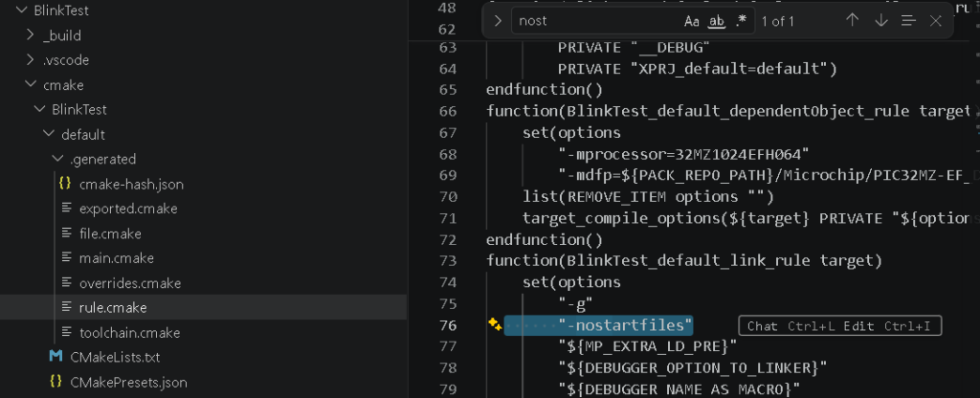
Task: Click JSON braces icon of CMakePresets.json
Action: [x=56, y=381]
